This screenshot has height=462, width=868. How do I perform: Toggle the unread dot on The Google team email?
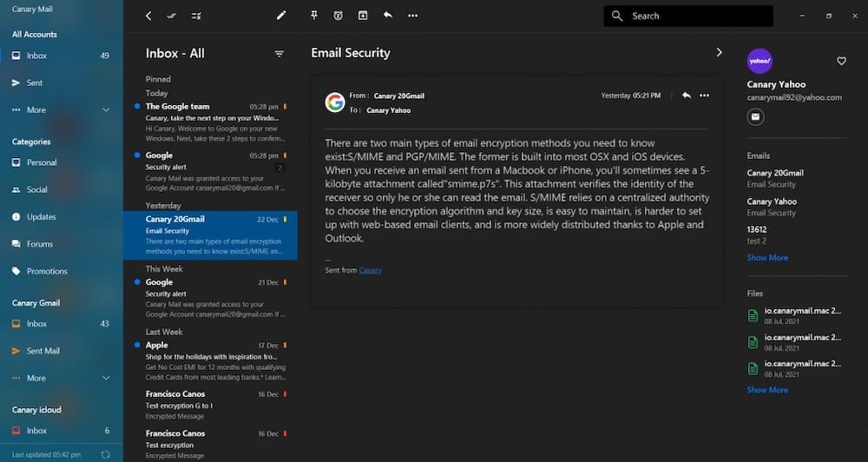point(137,106)
